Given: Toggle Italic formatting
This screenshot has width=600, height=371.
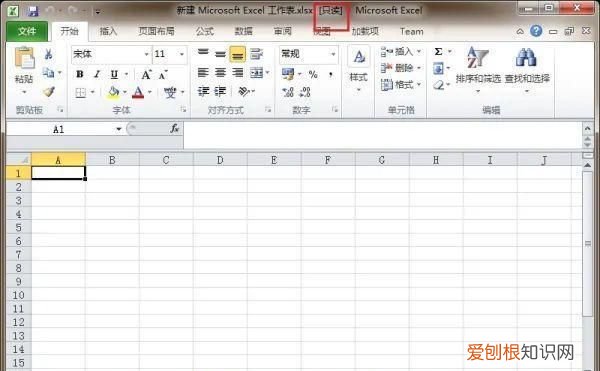Looking at the screenshot, I should pyautogui.click(x=97, y=74).
